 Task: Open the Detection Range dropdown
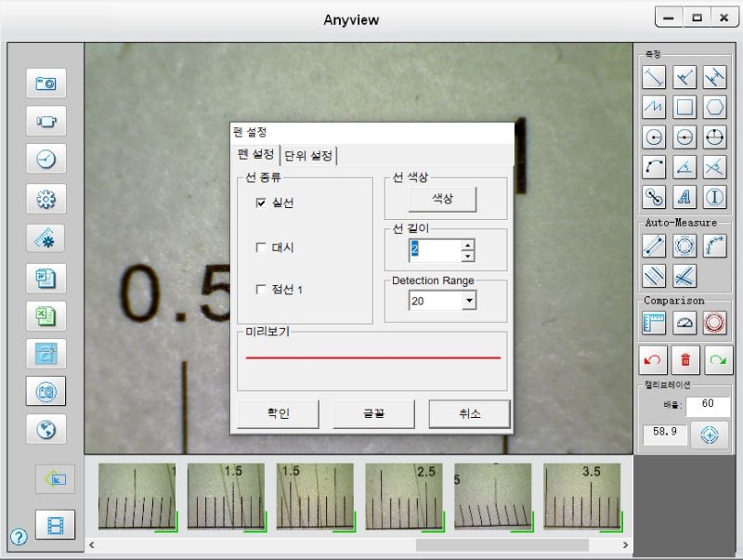(x=469, y=300)
